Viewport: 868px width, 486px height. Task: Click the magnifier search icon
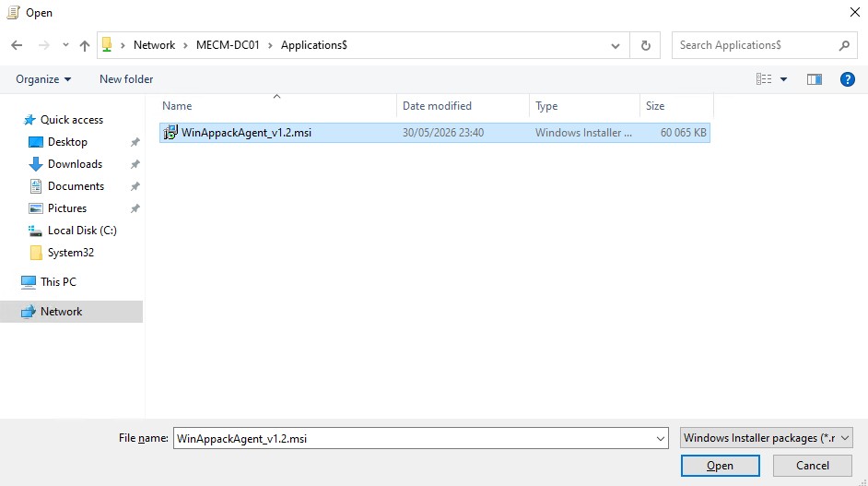pyautogui.click(x=844, y=45)
